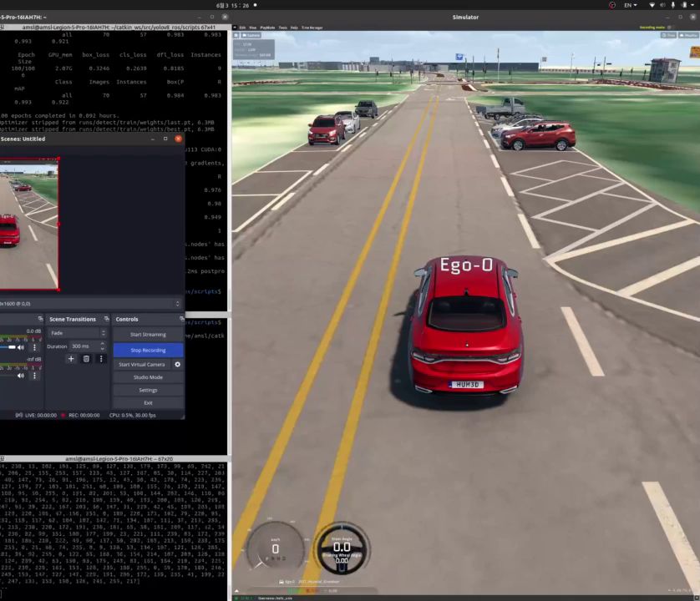The width and height of the screenshot is (700, 601).
Task: Open the preview zoom dropdown
Action: click(x=175, y=303)
